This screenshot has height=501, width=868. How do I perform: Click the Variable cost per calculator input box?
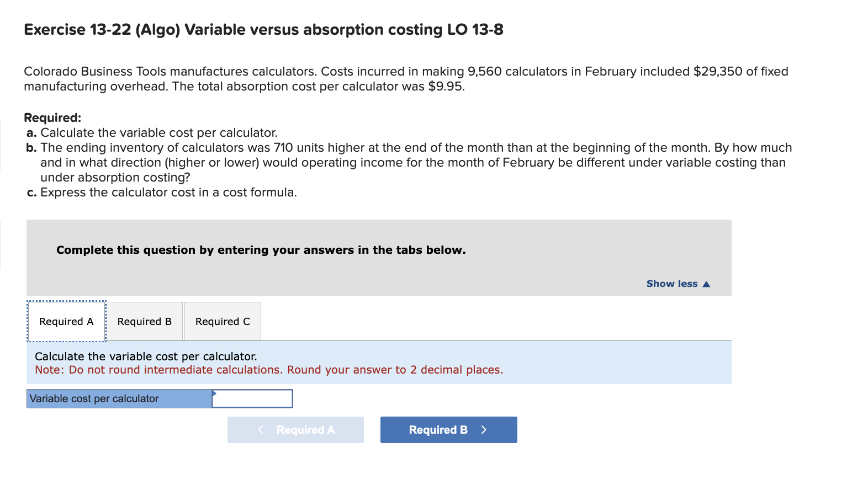click(253, 398)
